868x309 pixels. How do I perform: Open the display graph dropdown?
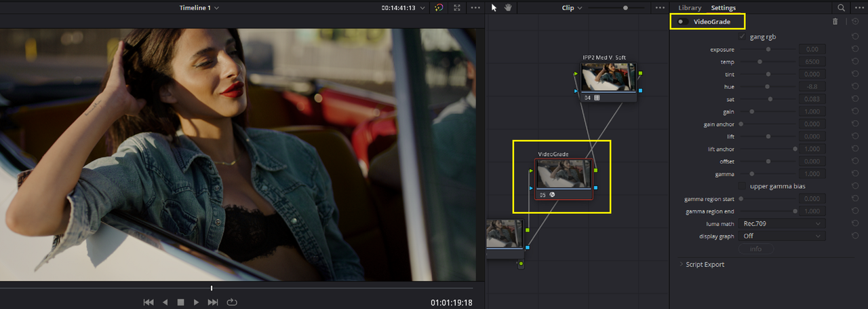coord(783,236)
